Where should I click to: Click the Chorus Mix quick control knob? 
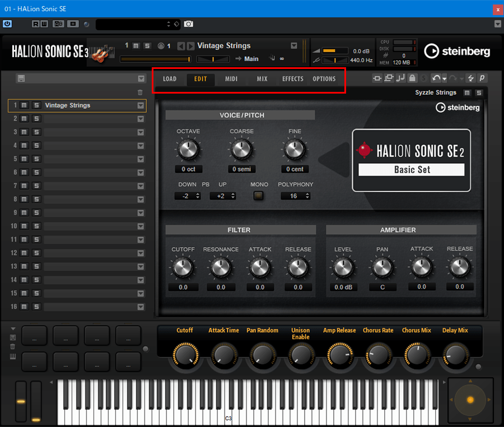(417, 356)
